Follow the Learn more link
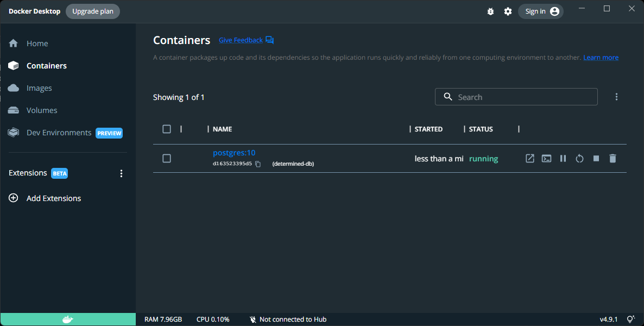The width and height of the screenshot is (644, 326). pos(601,58)
